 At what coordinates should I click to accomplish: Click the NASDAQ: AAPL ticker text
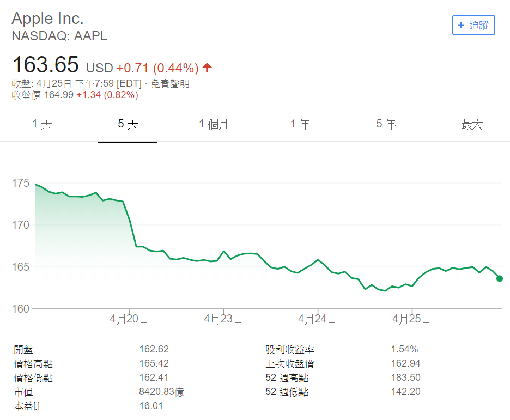click(59, 36)
